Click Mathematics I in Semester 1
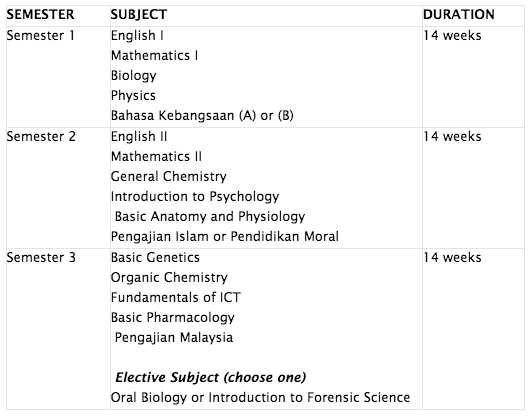Viewport: 529px width, 418px height. point(155,55)
